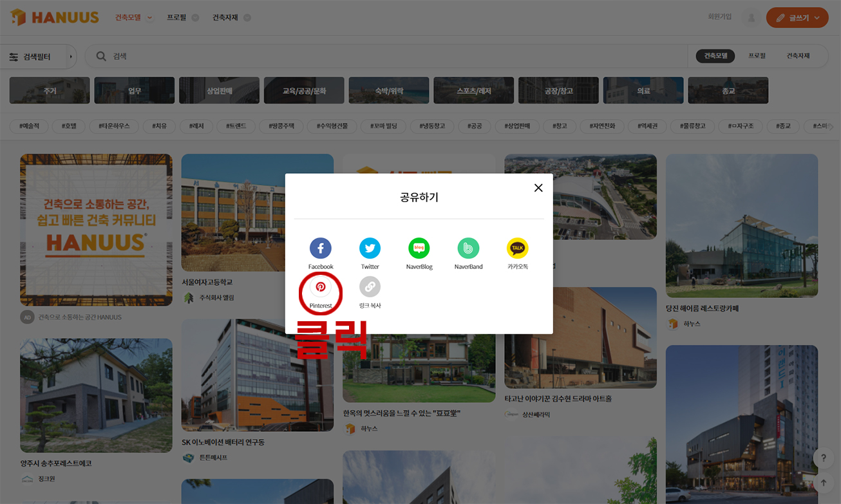Image resolution: width=841 pixels, height=504 pixels.
Task: Expand the 검색필터 arrow
Action: [71, 57]
